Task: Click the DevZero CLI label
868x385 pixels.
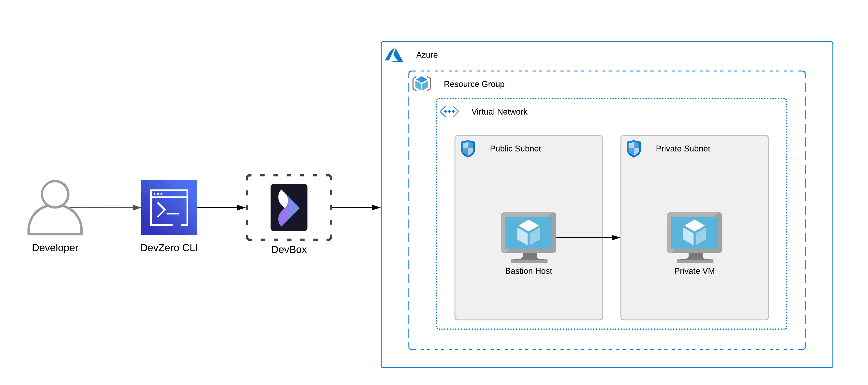Action: pos(169,248)
